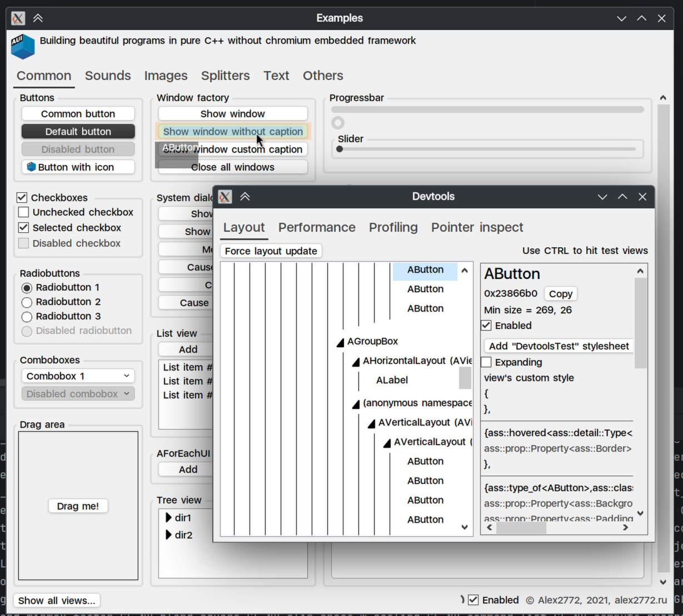Click Show window without caption
Viewport: 683px width, 616px height.
(x=233, y=132)
